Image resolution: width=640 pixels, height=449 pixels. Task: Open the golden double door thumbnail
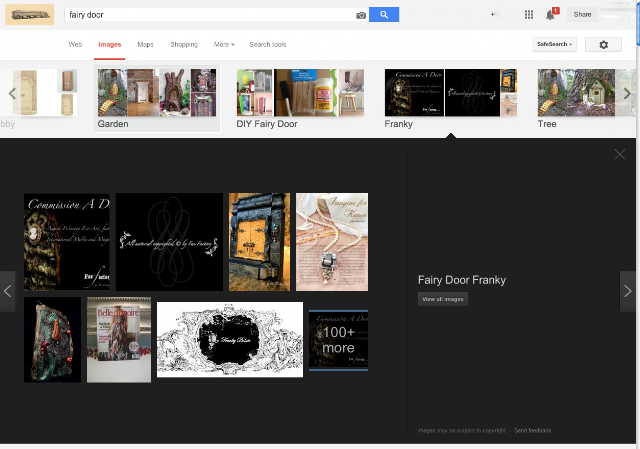260,242
